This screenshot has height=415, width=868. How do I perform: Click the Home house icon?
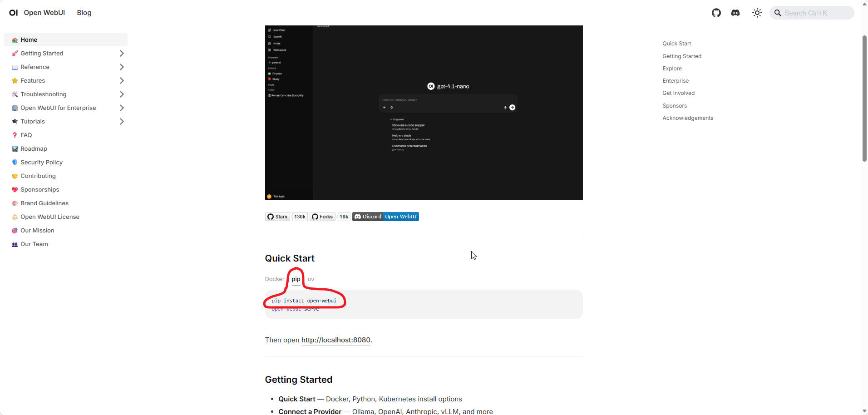(15, 40)
